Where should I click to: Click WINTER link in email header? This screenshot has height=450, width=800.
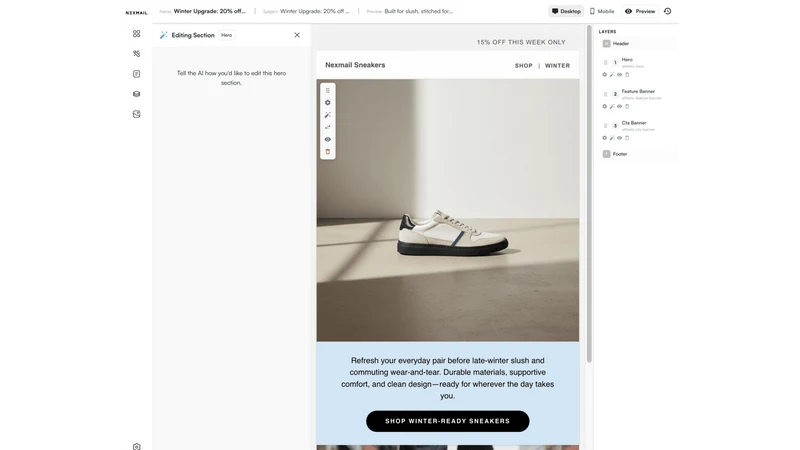(557, 66)
